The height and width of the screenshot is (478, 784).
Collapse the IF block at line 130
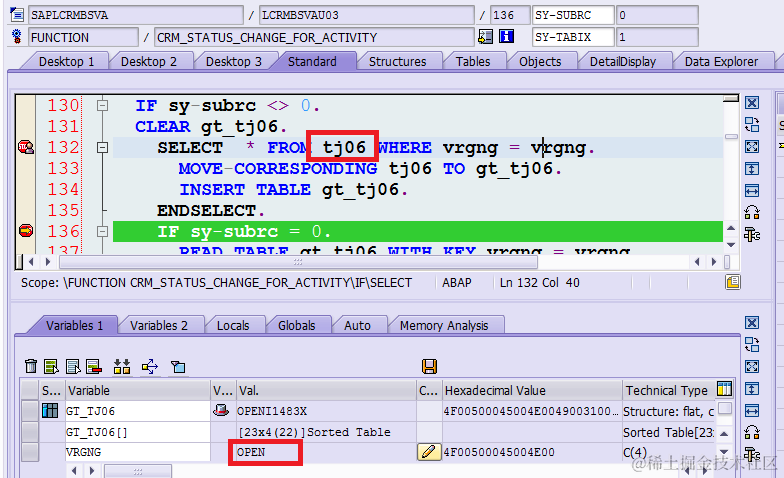[102, 106]
